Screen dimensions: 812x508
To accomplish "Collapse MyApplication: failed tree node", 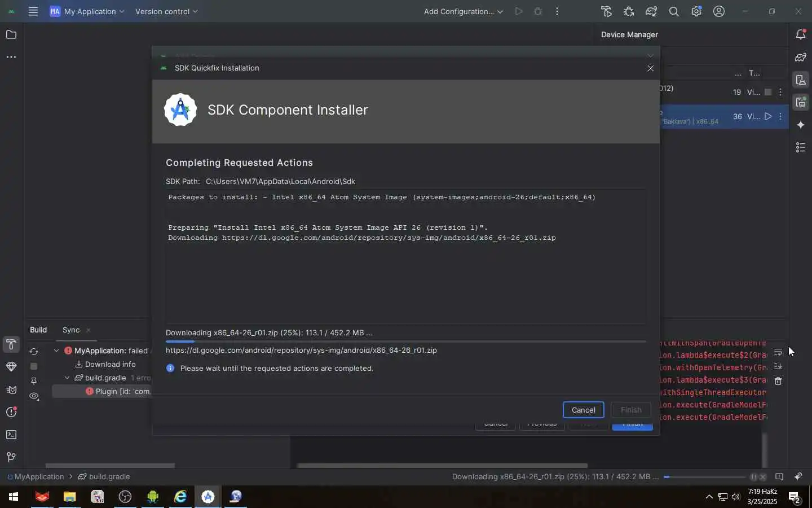I will point(56,351).
